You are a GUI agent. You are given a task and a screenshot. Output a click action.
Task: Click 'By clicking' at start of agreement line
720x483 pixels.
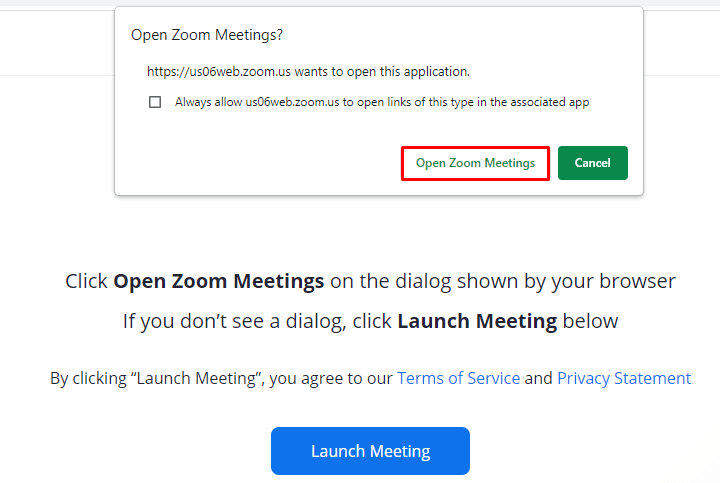coord(86,378)
